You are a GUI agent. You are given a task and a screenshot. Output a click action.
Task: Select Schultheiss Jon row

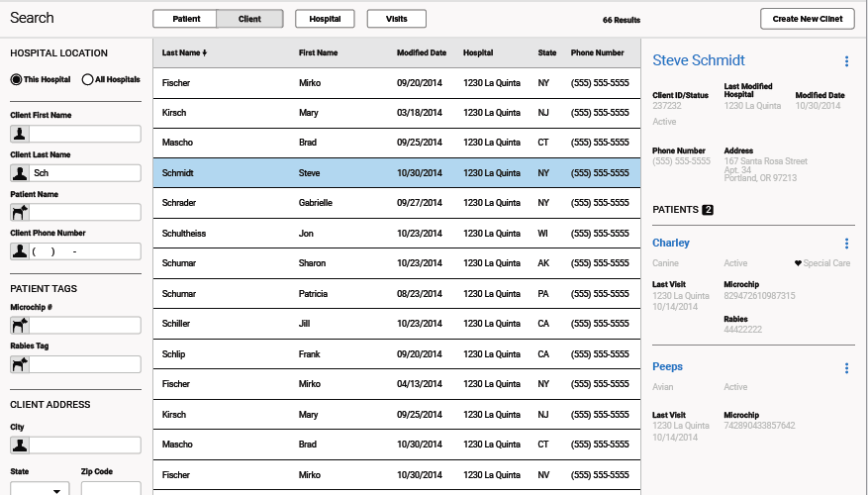(397, 233)
